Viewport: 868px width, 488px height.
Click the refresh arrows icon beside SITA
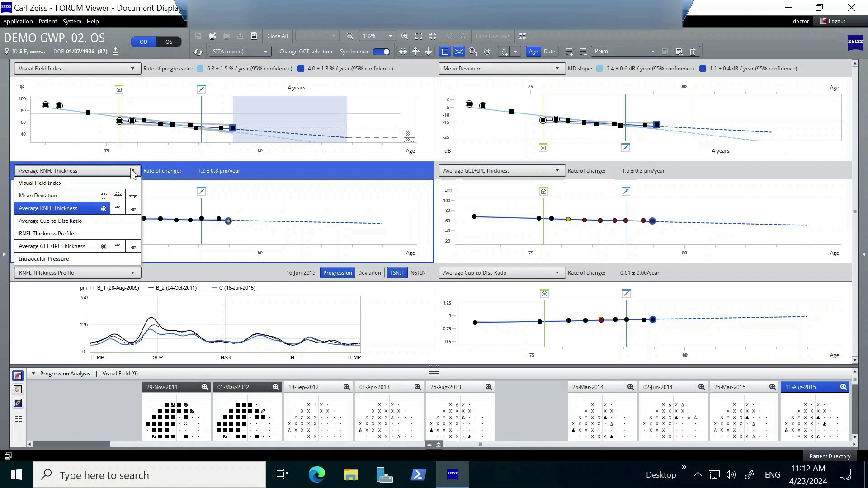click(x=198, y=52)
